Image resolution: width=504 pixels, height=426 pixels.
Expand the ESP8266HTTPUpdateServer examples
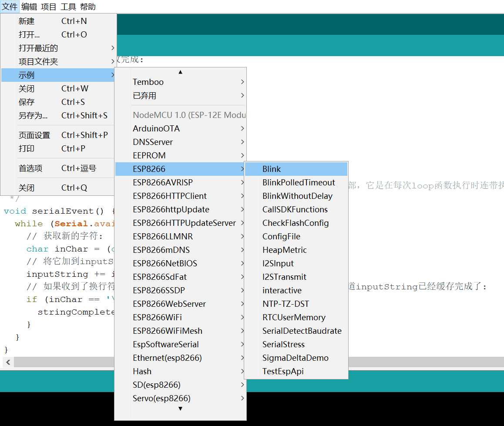point(180,223)
